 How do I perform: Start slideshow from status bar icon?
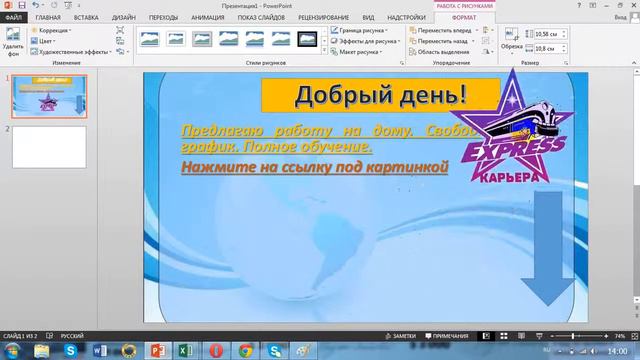click(539, 336)
